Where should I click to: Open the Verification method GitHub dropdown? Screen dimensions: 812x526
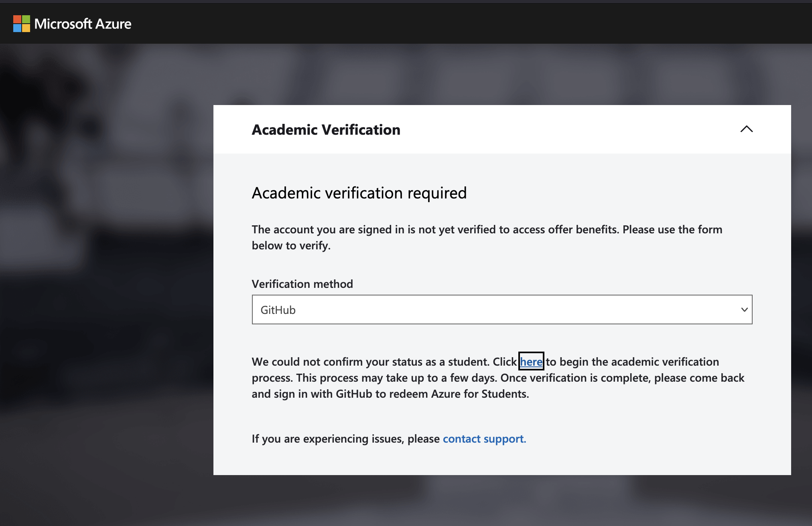pyautogui.click(x=502, y=310)
